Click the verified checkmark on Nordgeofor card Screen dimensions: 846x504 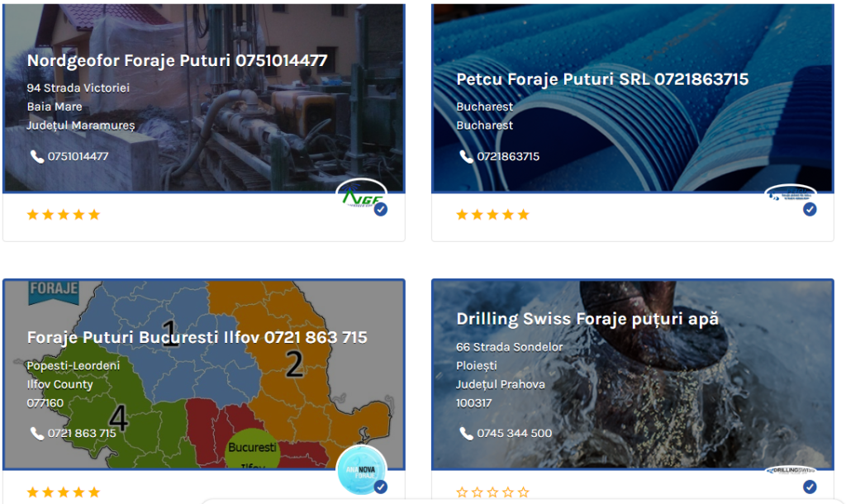(x=381, y=209)
